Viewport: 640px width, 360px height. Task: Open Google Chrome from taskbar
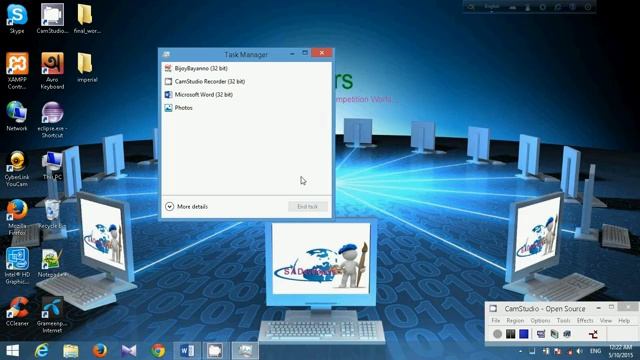point(158,351)
